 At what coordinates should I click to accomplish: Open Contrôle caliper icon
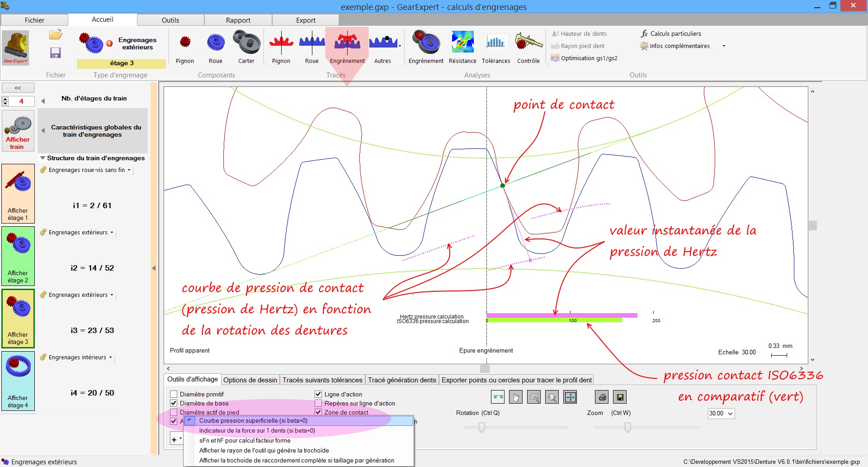[x=528, y=42]
